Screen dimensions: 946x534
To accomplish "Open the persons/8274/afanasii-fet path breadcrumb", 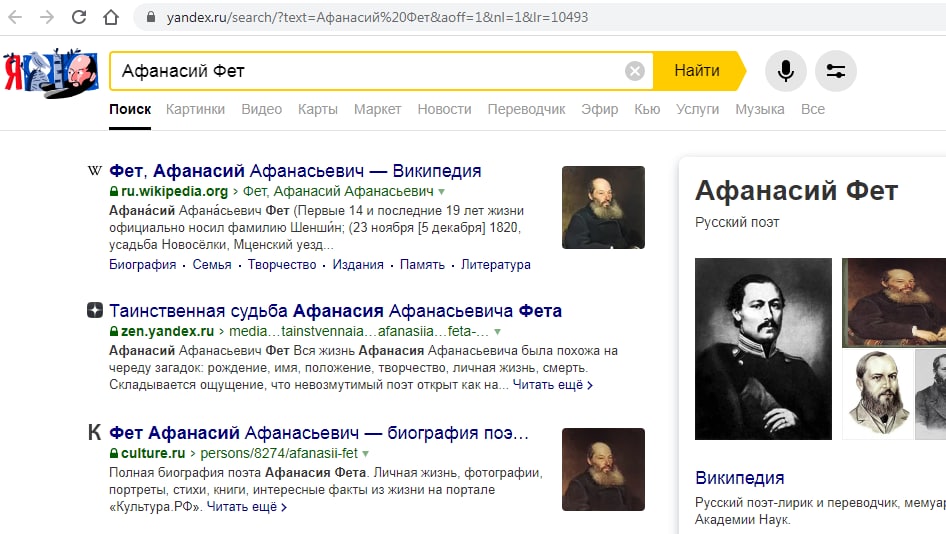I will pos(279,453).
